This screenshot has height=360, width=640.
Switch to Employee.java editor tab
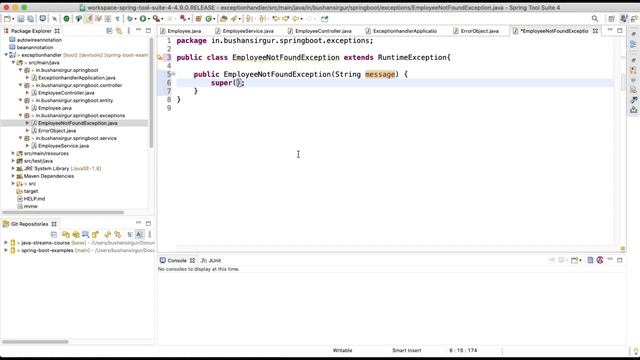(181, 31)
